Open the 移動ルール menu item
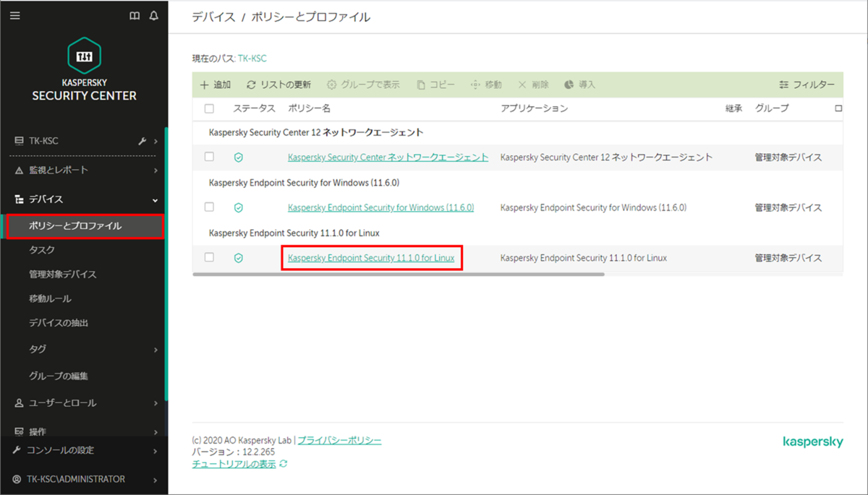The image size is (868, 495). [x=50, y=298]
